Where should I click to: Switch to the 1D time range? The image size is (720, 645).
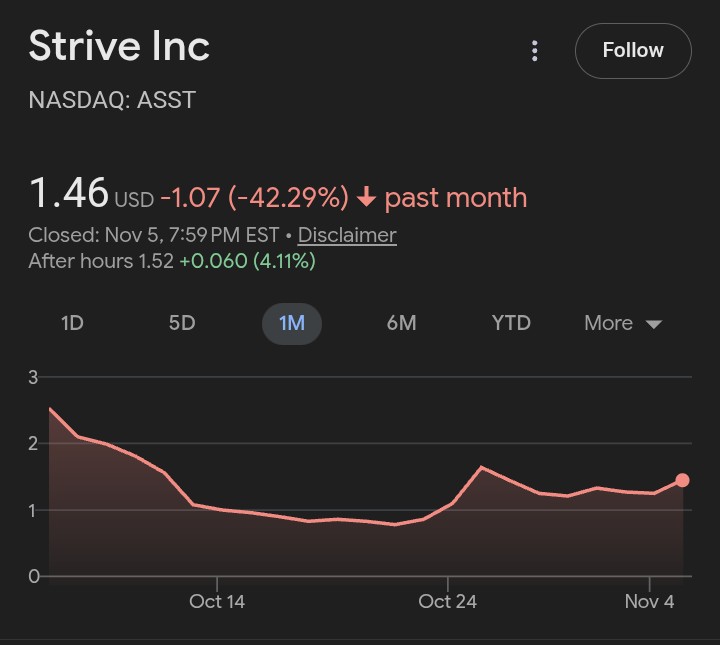coord(72,323)
